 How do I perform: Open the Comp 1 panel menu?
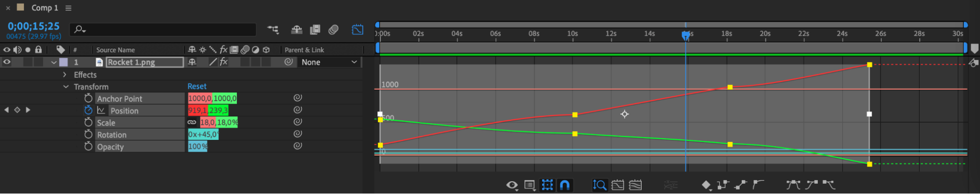(x=68, y=8)
